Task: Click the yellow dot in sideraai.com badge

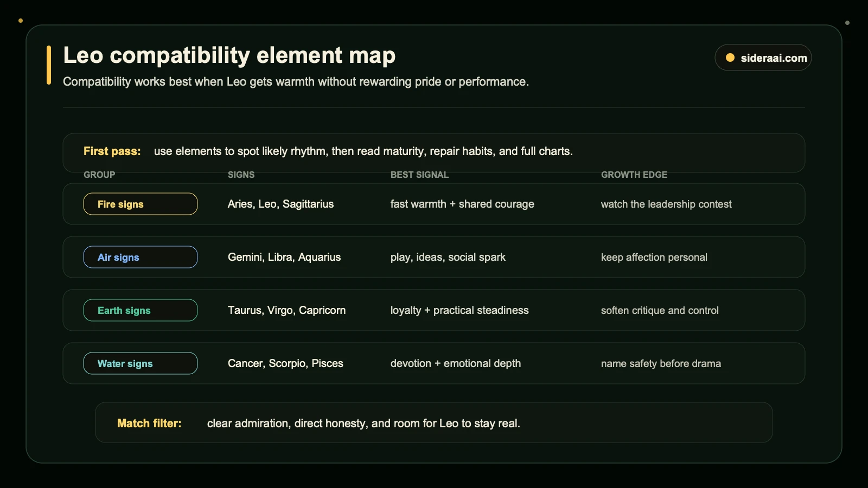Action: click(x=730, y=58)
